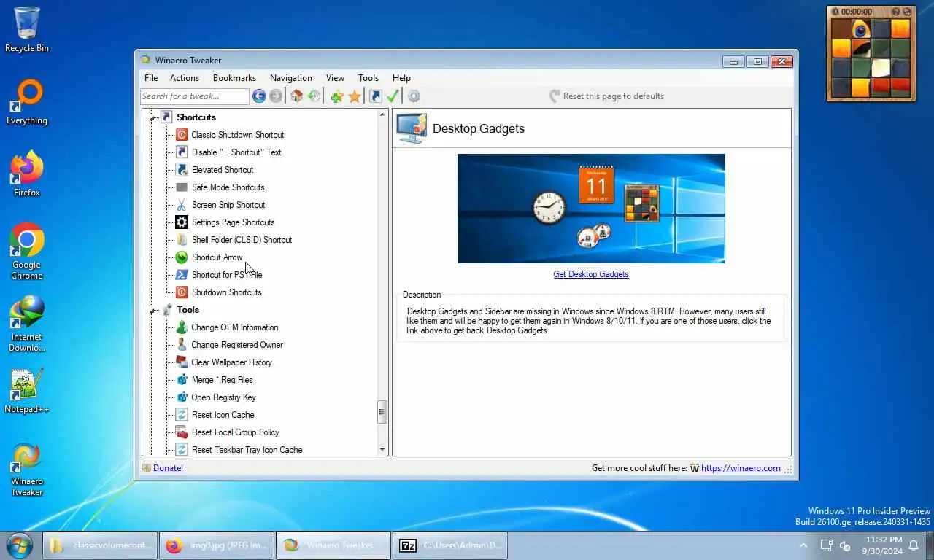Click the Shortcut for PS1 File icon

182,275
